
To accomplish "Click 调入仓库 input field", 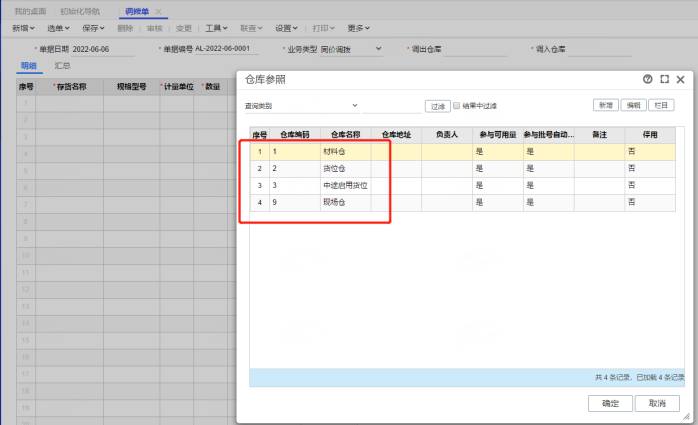I will tap(599, 49).
